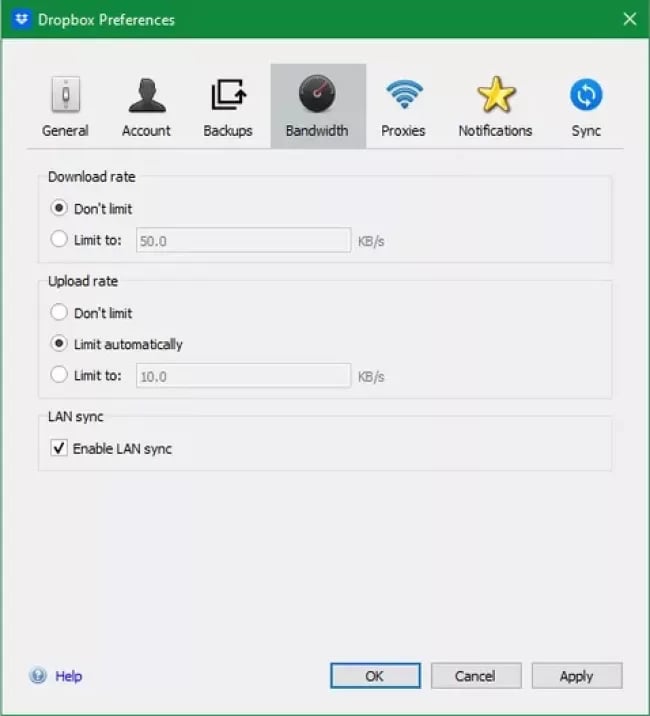
Task: Click the download limit 50.0 field
Action: tap(243, 240)
